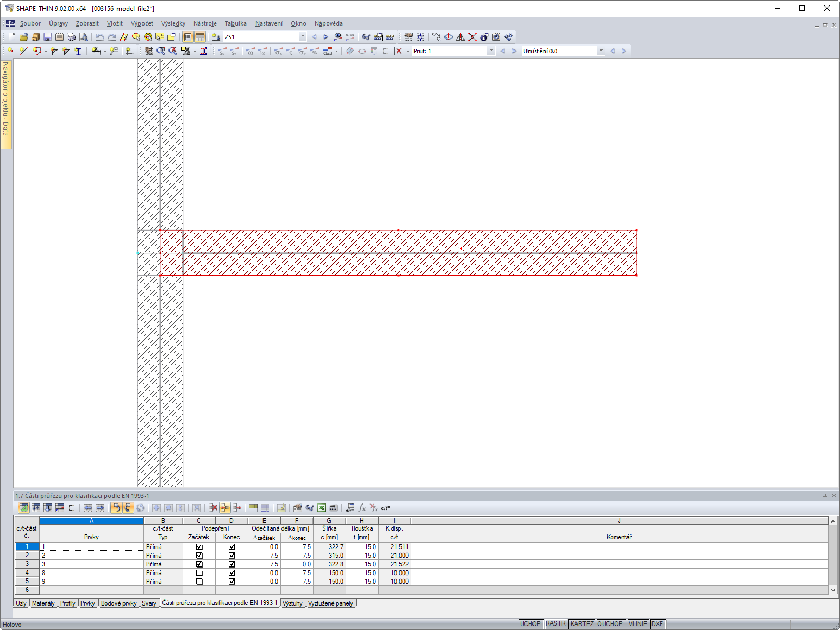The width and height of the screenshot is (840, 630).
Task: Expand the red X icon dropdown arrow
Action: (x=408, y=52)
